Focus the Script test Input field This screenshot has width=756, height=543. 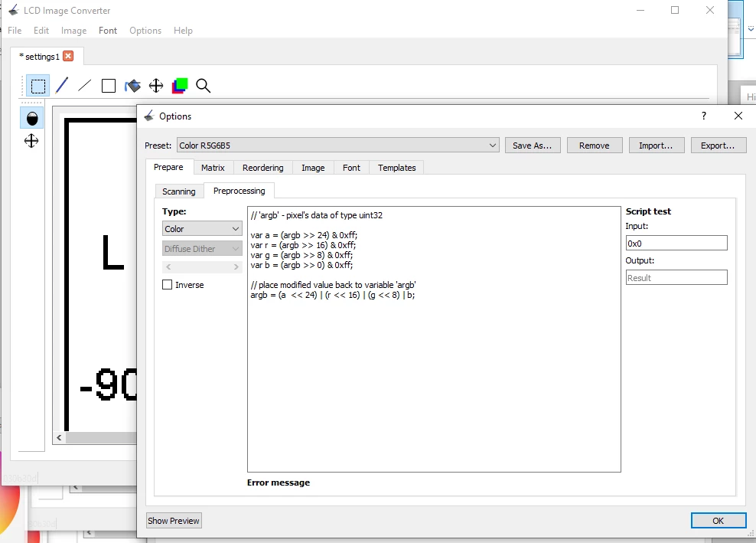pos(676,243)
